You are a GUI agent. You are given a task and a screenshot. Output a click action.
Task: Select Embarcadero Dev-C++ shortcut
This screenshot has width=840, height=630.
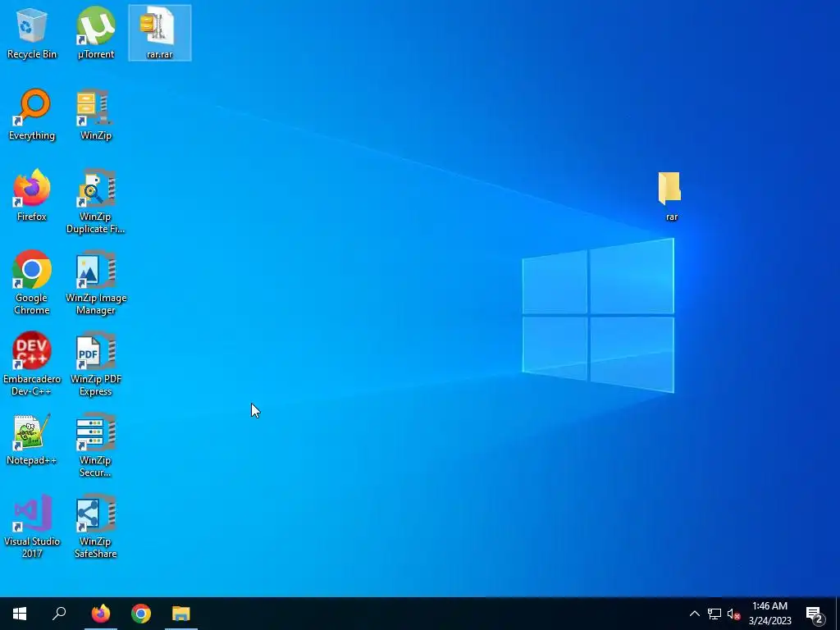(x=32, y=364)
